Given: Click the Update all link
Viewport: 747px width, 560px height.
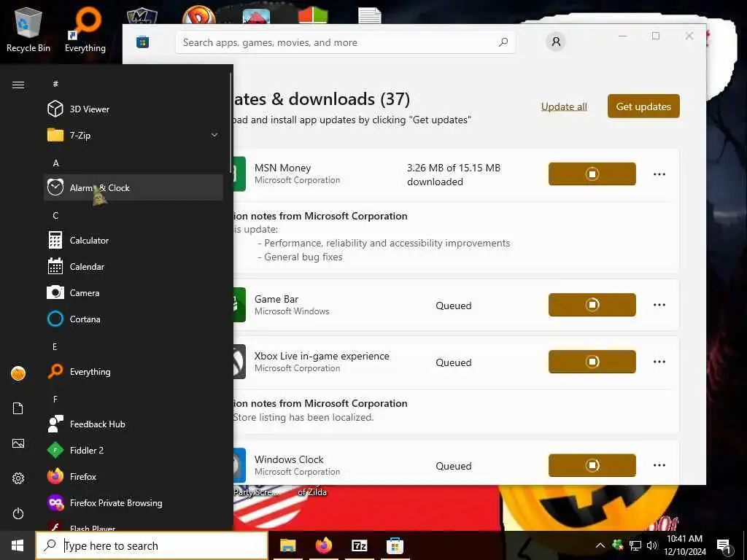Looking at the screenshot, I should click(564, 106).
